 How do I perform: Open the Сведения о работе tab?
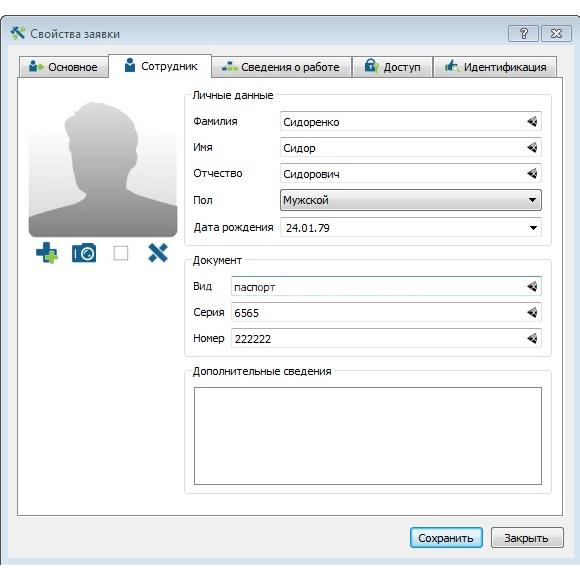(281, 67)
